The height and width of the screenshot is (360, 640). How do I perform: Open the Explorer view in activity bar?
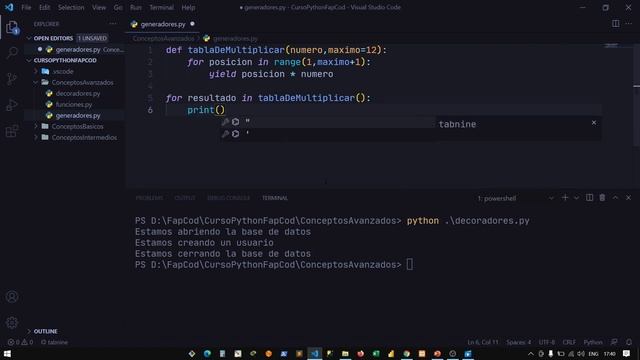(12, 28)
